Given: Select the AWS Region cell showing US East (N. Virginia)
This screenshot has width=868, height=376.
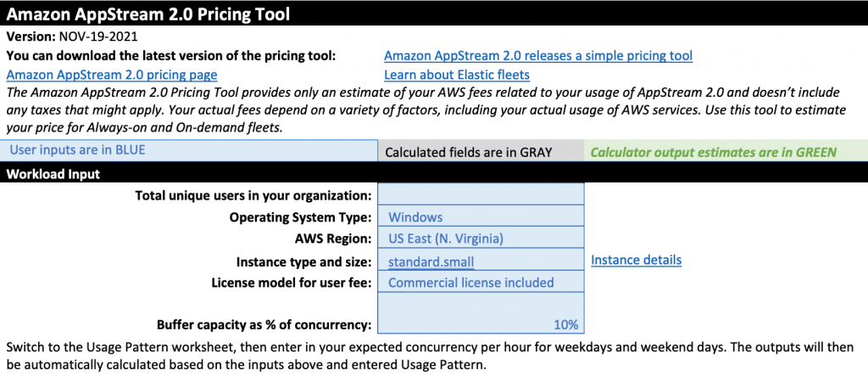Looking at the screenshot, I should 481,238.
